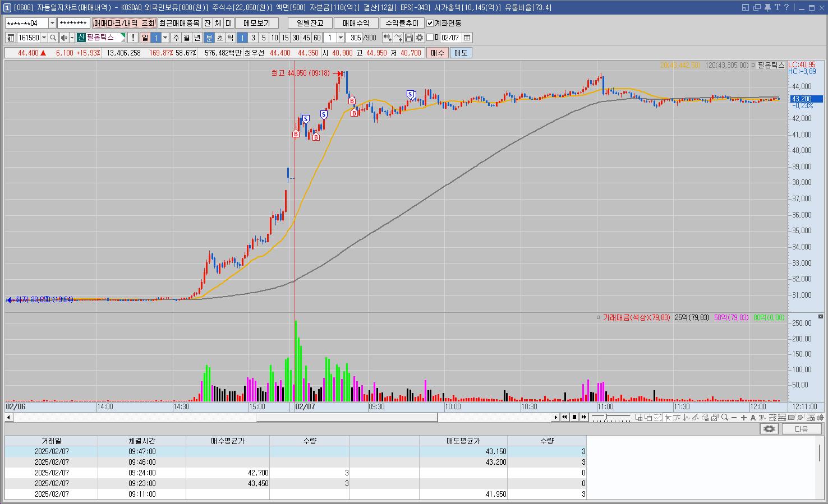Screen dimensions: 828x504
Task: Click the zoom magnifier in bottom chart toolbar
Action: 725,417
